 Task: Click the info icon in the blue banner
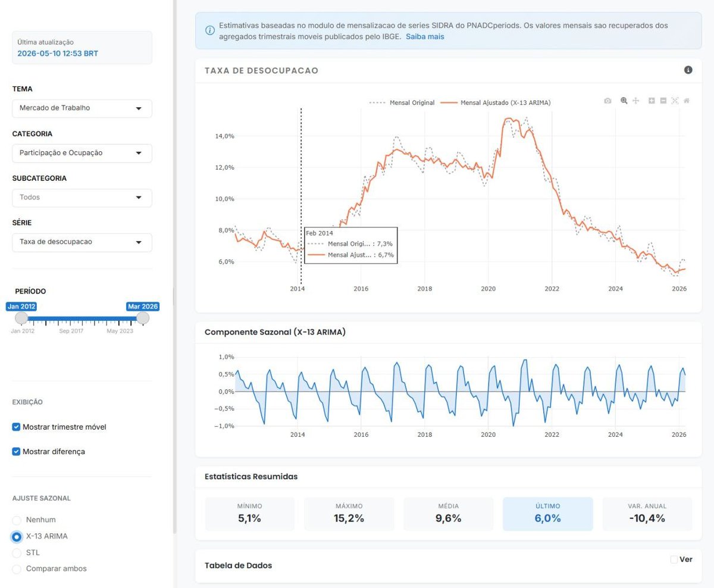(209, 30)
